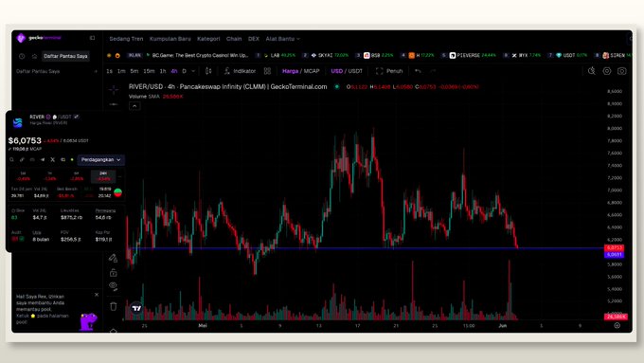Open the Kategori menu
The image size is (644, 363).
(208, 39)
